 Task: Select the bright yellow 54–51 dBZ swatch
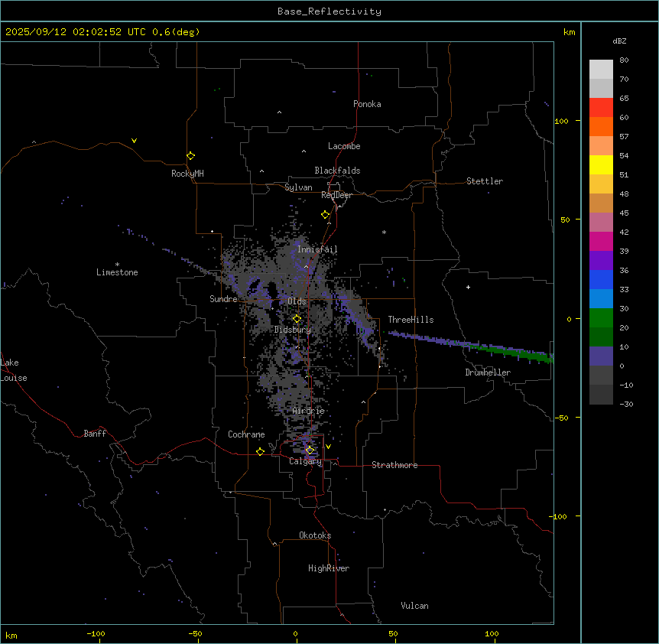[601, 164]
